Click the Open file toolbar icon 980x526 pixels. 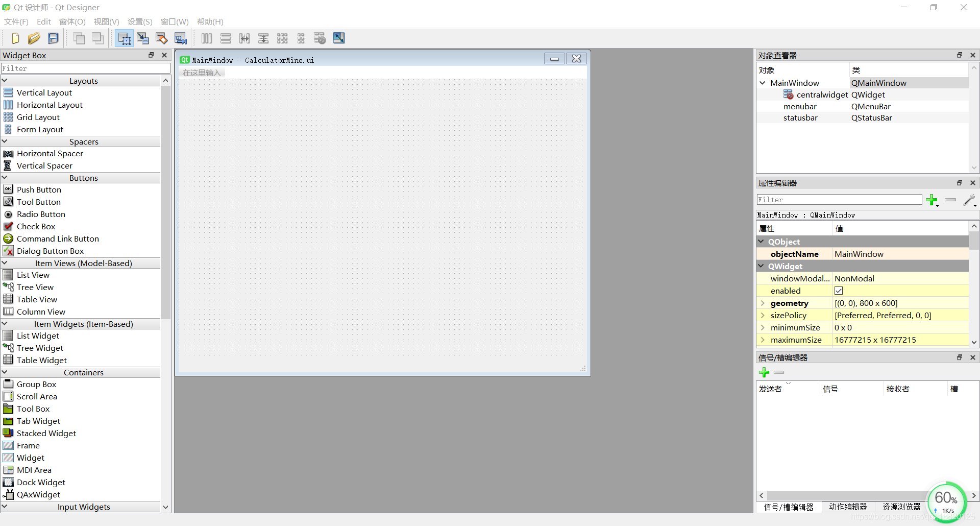point(34,38)
